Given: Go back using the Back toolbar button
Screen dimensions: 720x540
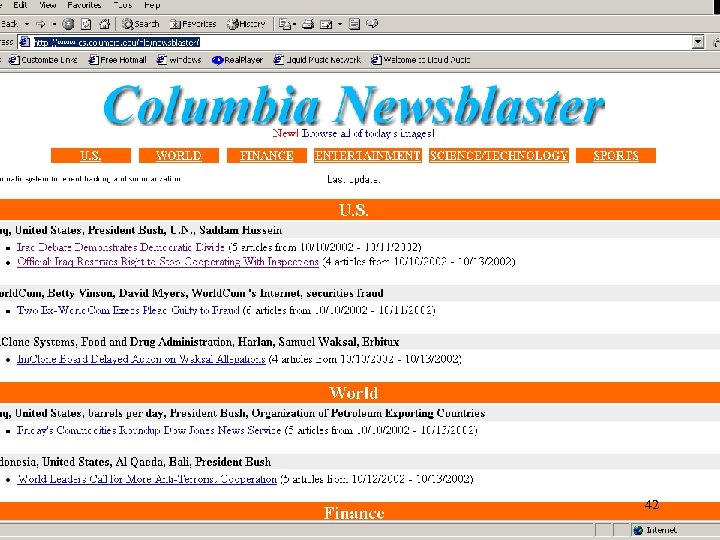Looking at the screenshot, I should pyautogui.click(x=9, y=24).
